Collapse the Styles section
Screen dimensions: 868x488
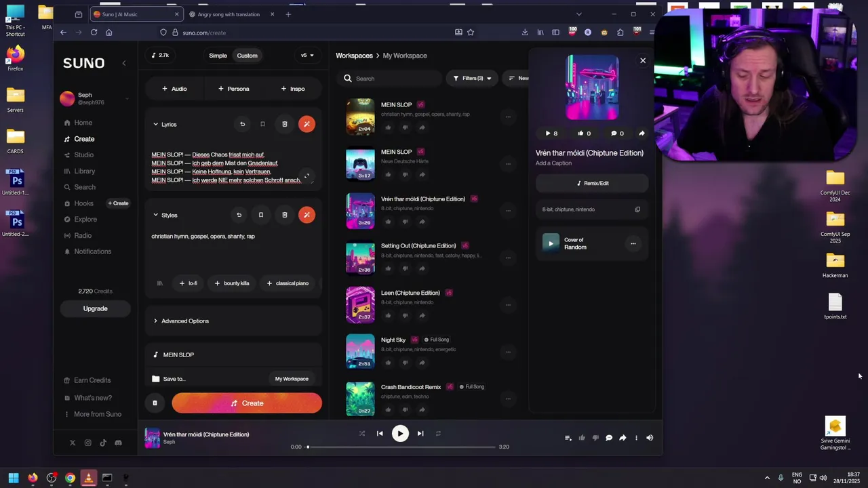155,216
